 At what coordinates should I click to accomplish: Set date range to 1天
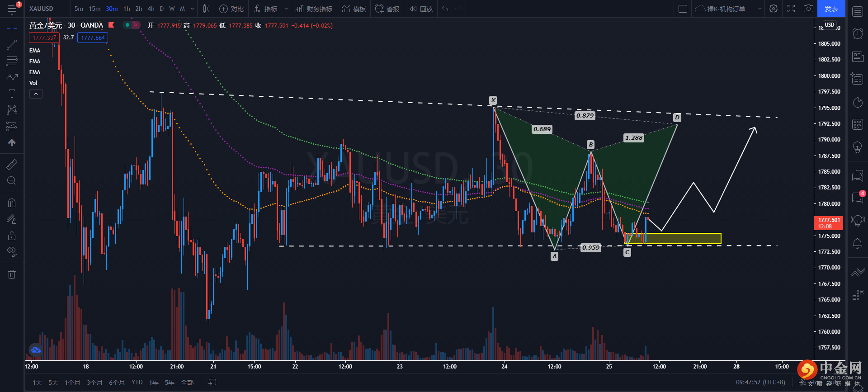(38, 383)
